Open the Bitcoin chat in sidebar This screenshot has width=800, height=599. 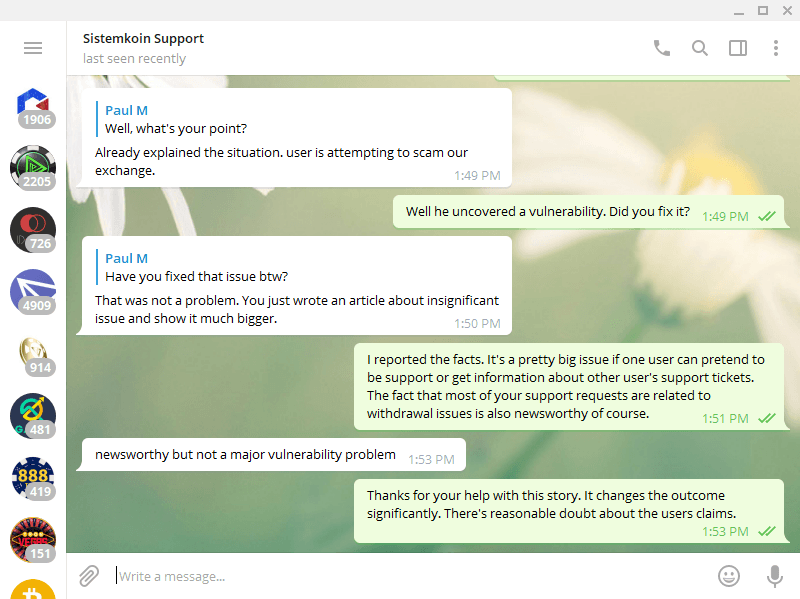pos(33,590)
